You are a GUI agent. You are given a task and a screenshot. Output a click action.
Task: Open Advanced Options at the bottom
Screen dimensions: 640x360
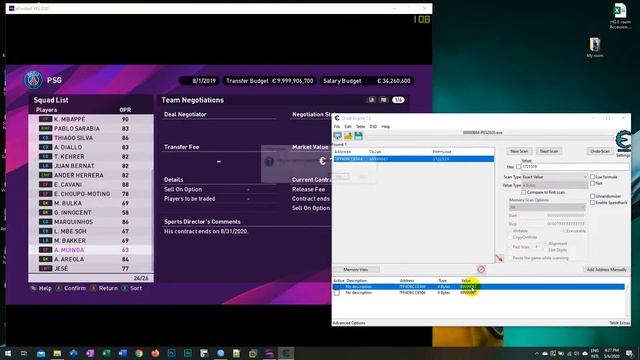tap(349, 323)
